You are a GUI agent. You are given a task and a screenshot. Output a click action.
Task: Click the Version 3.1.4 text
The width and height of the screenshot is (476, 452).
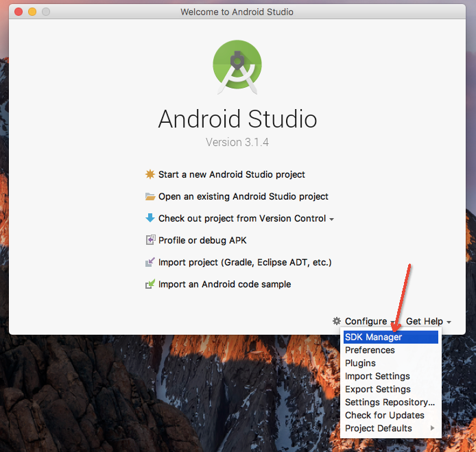(x=237, y=142)
